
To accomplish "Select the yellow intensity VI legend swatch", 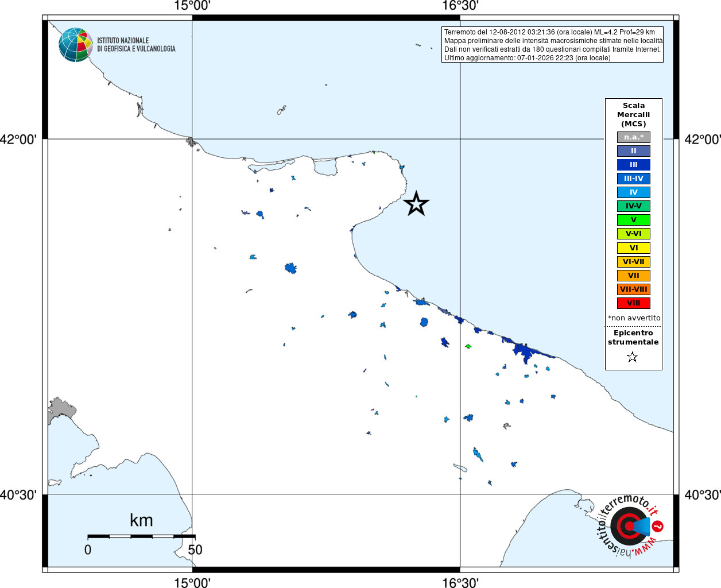I will coord(634,248).
